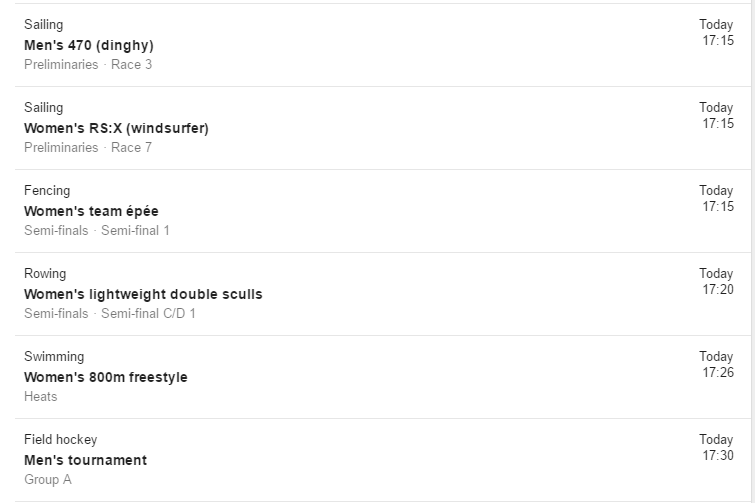The width and height of the screenshot is (755, 503).
Task: Click the Sailing label above Men's 470
Action: click(43, 25)
